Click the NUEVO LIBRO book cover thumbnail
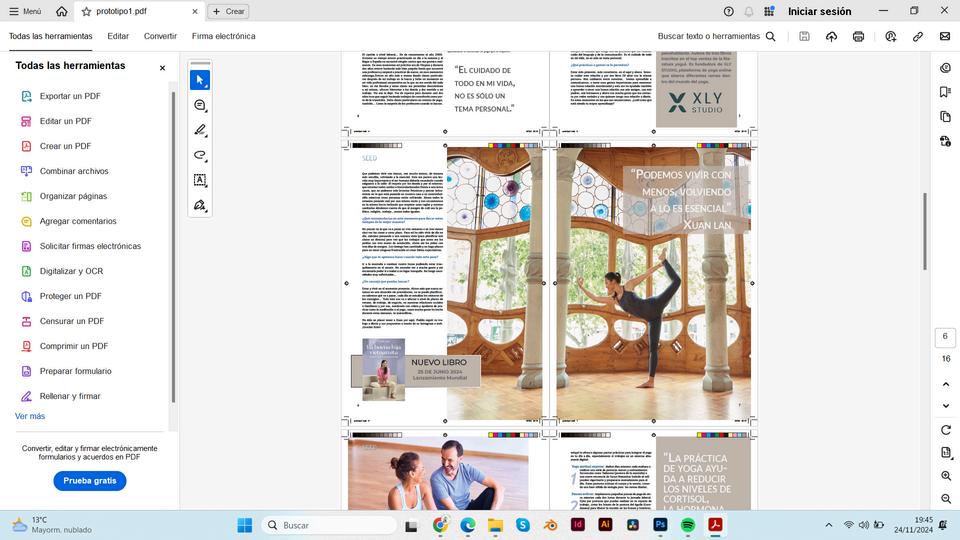This screenshot has width=960, height=540. (384, 369)
